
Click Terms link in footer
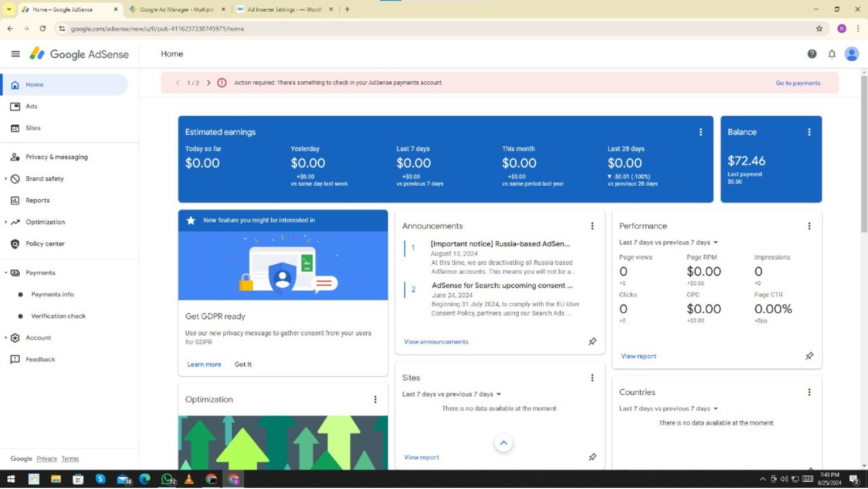pos(70,459)
